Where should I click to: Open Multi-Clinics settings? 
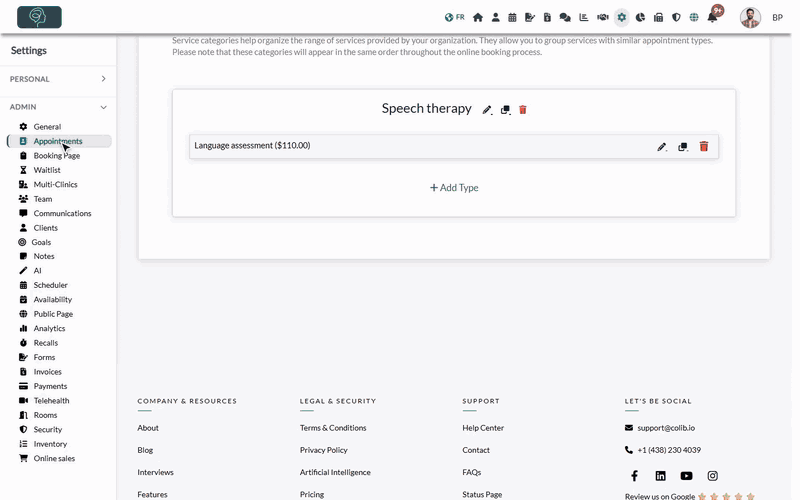point(55,184)
